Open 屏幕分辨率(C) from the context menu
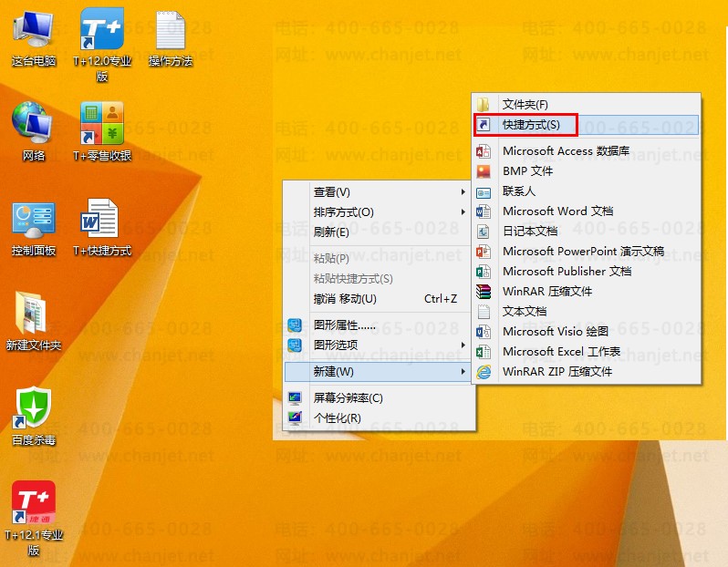This screenshot has width=728, height=567. pos(380,398)
